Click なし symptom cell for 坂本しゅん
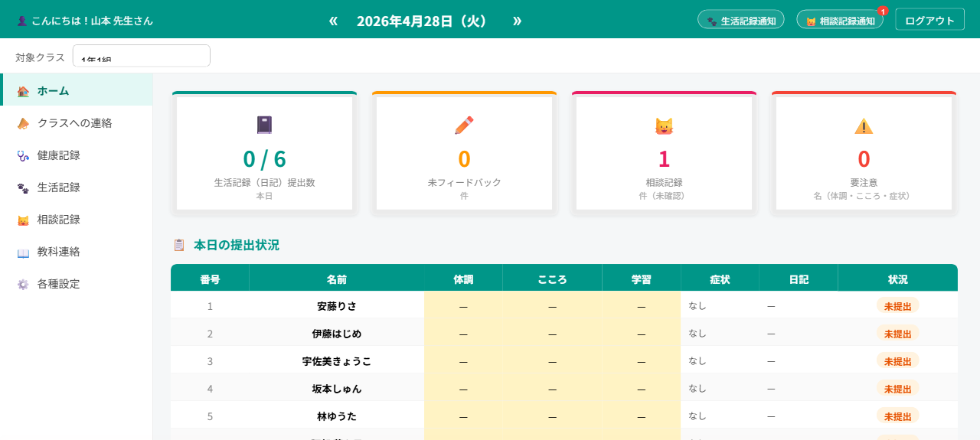980x440 pixels. pyautogui.click(x=720, y=388)
